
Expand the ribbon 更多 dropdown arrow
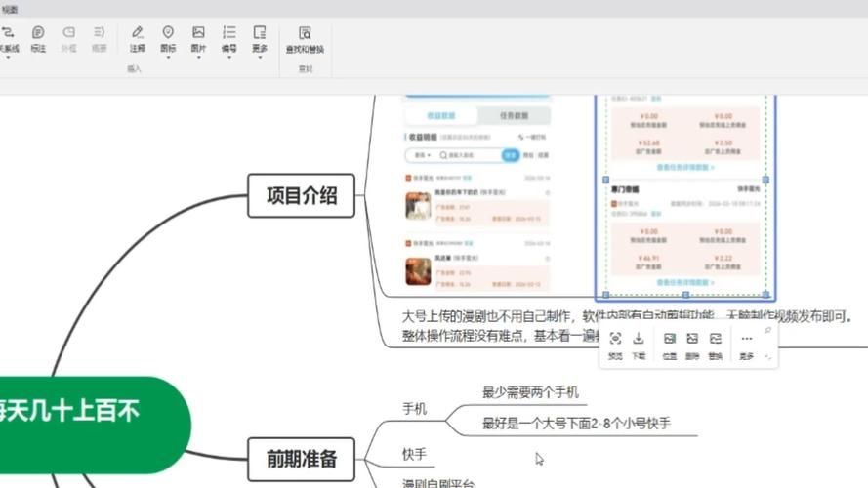260,57
